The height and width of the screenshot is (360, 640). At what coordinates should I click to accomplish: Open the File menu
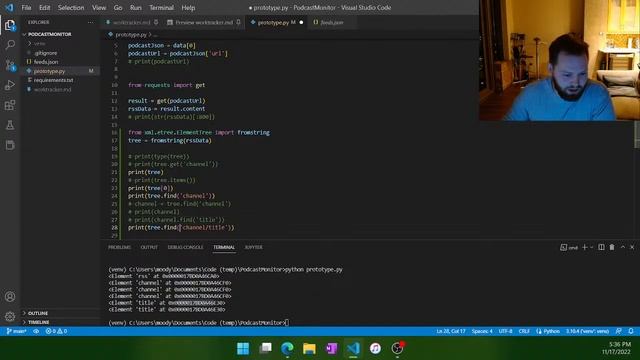click(26, 7)
